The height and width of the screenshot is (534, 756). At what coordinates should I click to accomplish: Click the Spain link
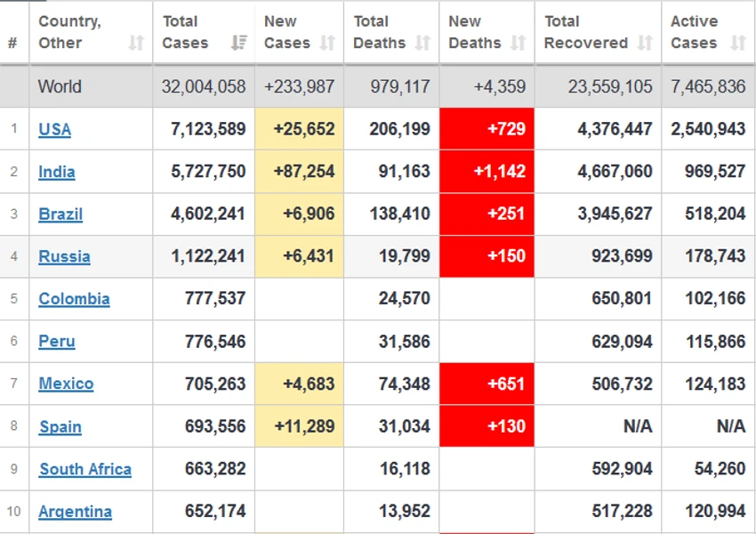point(60,427)
